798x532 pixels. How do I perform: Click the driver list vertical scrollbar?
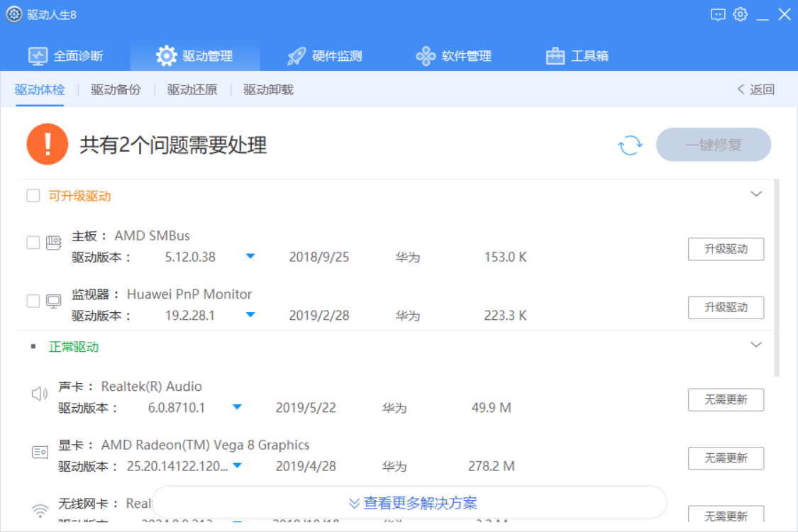[777, 278]
